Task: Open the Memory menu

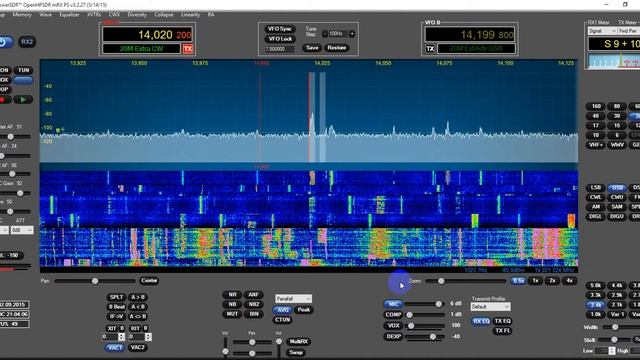Action: coord(22,15)
